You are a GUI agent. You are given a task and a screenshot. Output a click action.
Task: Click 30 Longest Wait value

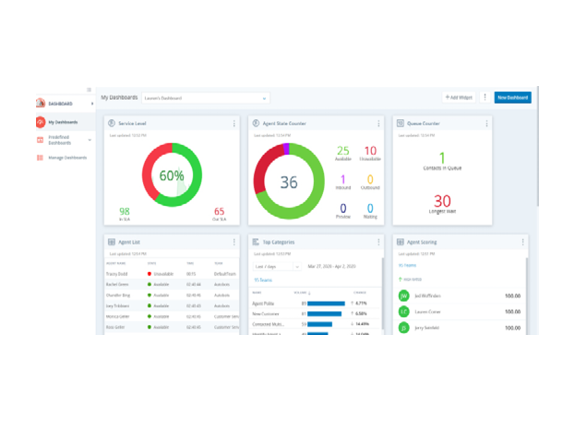point(442,201)
